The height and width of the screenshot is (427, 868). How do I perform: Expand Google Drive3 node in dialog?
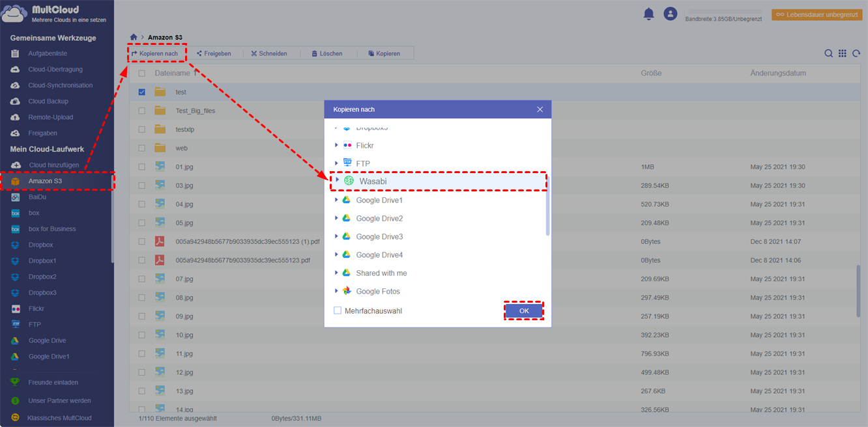pos(336,236)
